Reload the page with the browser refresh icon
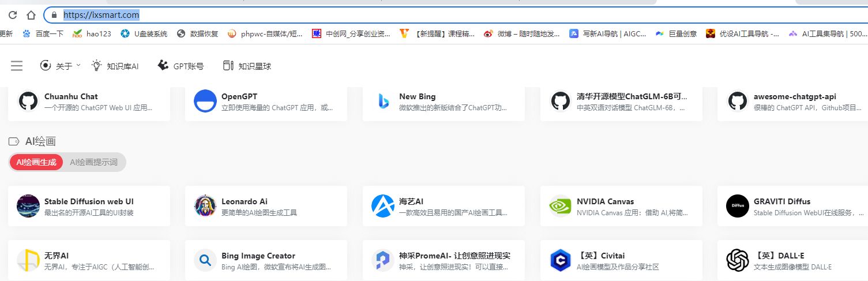 click(13, 15)
